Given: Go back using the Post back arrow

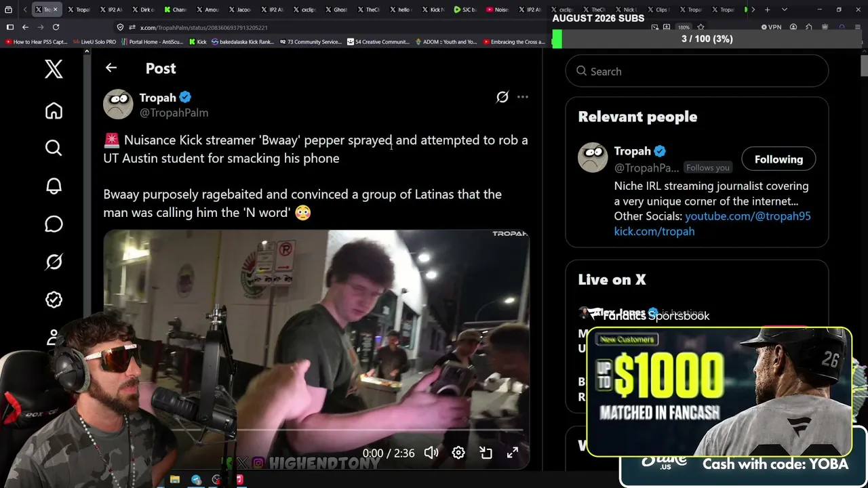Looking at the screenshot, I should click(x=111, y=68).
